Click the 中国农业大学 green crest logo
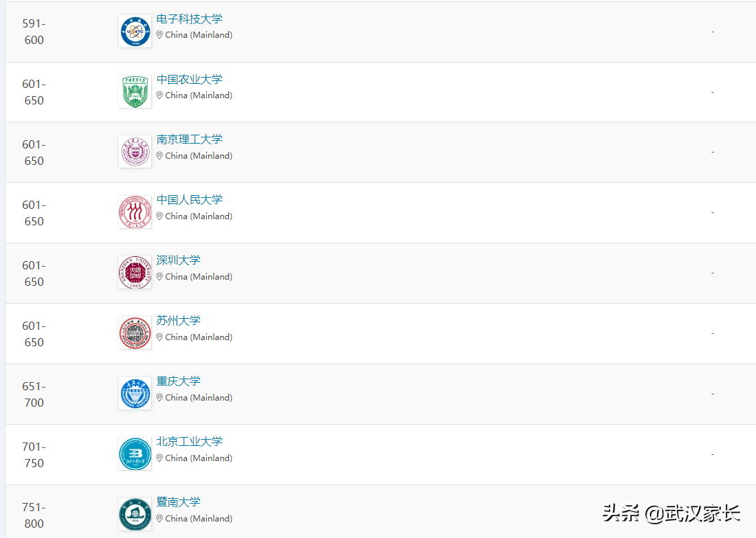Viewport: 756px width, 538px height. coord(135,91)
